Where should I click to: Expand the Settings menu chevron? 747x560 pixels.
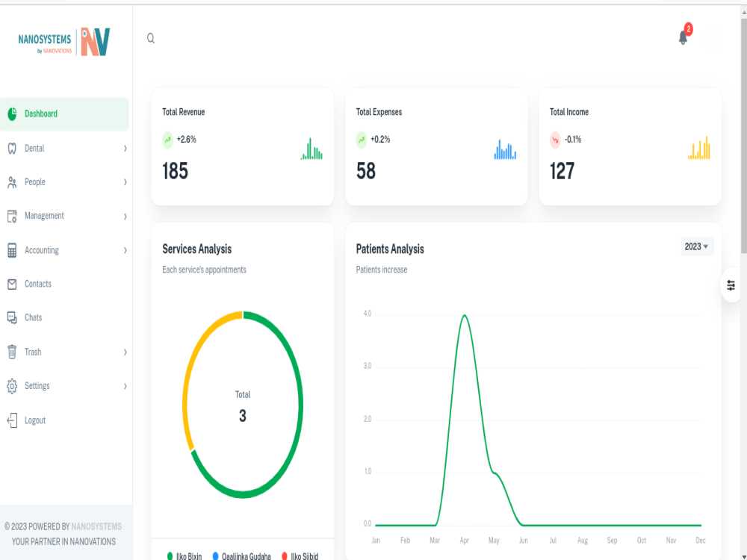click(125, 386)
